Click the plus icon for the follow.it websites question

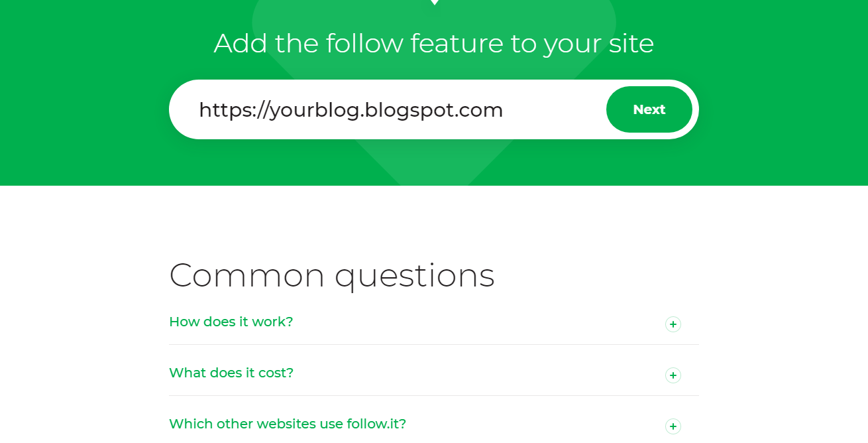click(x=673, y=426)
